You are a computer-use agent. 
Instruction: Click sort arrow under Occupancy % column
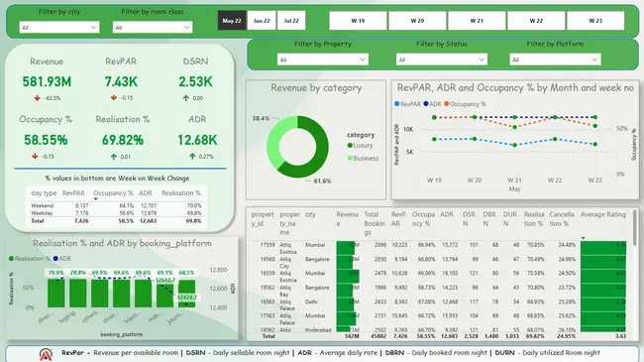click(x=96, y=199)
